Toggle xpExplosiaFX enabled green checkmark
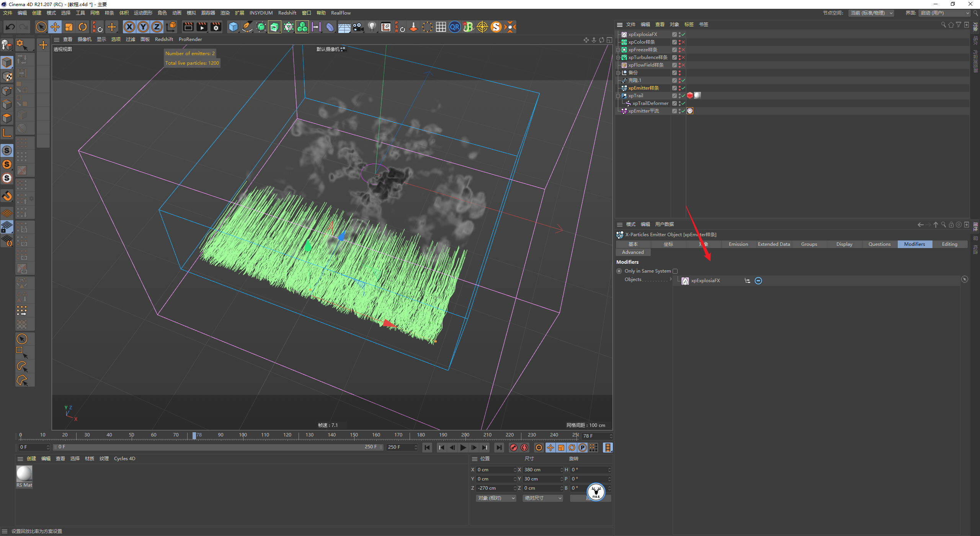The width and height of the screenshot is (980, 536). (x=683, y=34)
